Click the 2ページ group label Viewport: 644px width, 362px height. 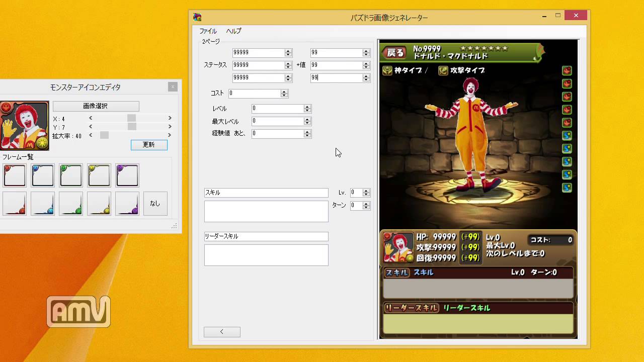[x=211, y=42]
